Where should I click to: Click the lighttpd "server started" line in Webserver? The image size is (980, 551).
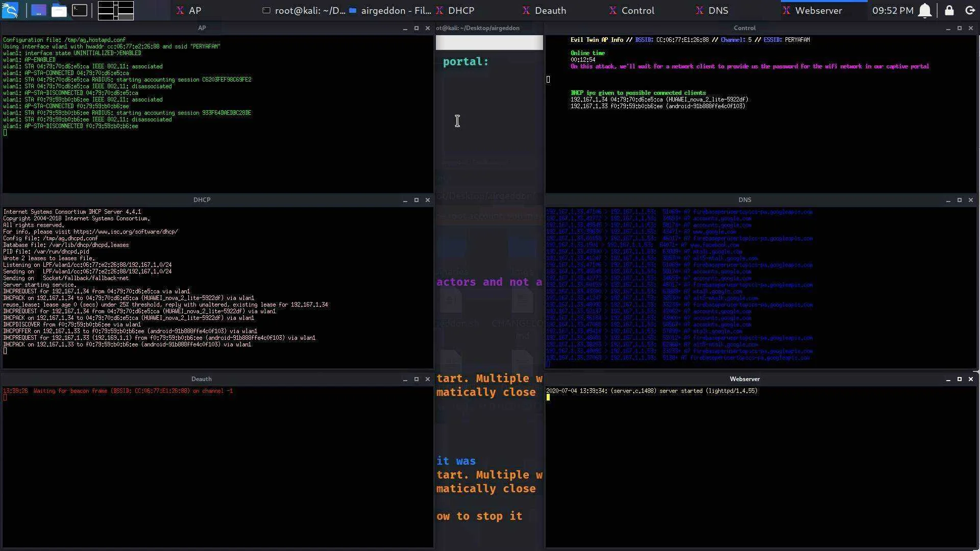[x=652, y=391]
